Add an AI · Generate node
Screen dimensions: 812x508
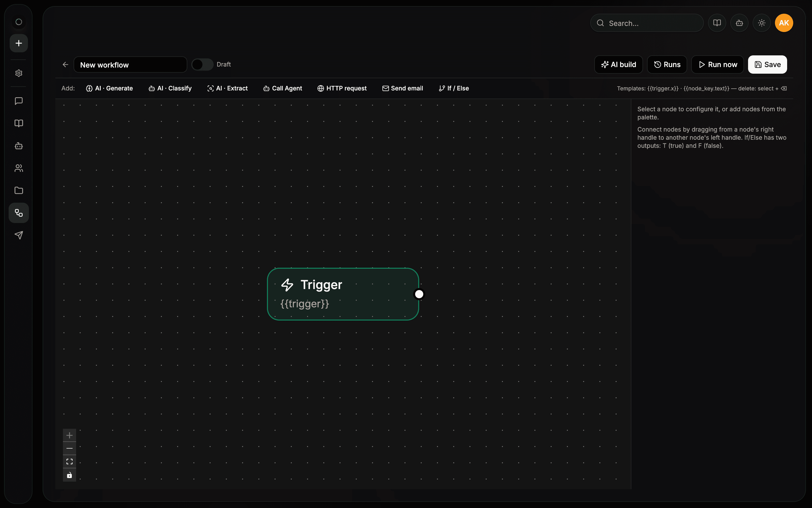pos(109,88)
